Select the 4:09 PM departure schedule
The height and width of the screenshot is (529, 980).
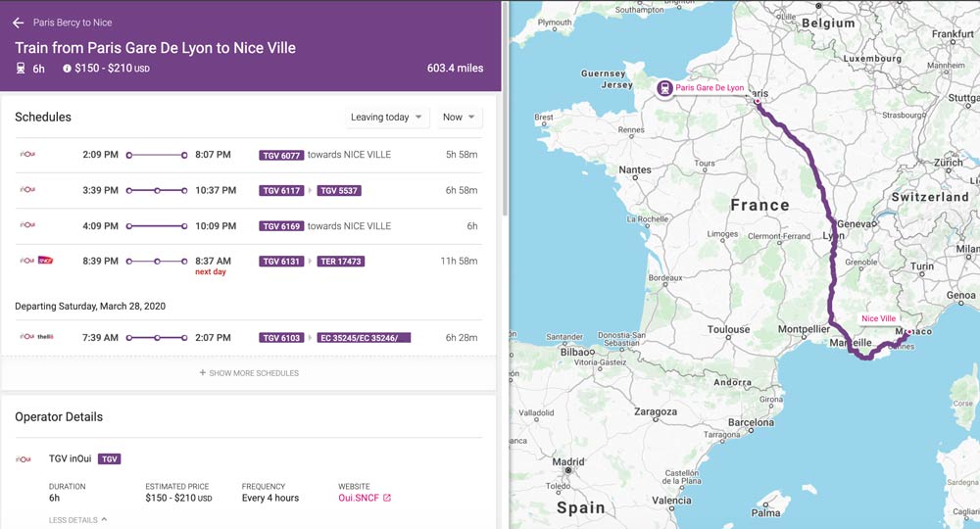point(249,226)
